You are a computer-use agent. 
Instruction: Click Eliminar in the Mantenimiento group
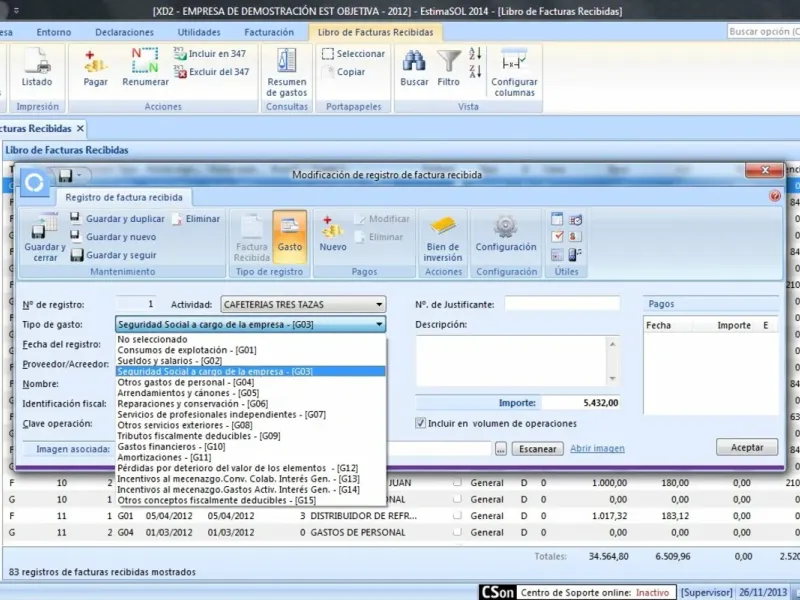(x=196, y=218)
